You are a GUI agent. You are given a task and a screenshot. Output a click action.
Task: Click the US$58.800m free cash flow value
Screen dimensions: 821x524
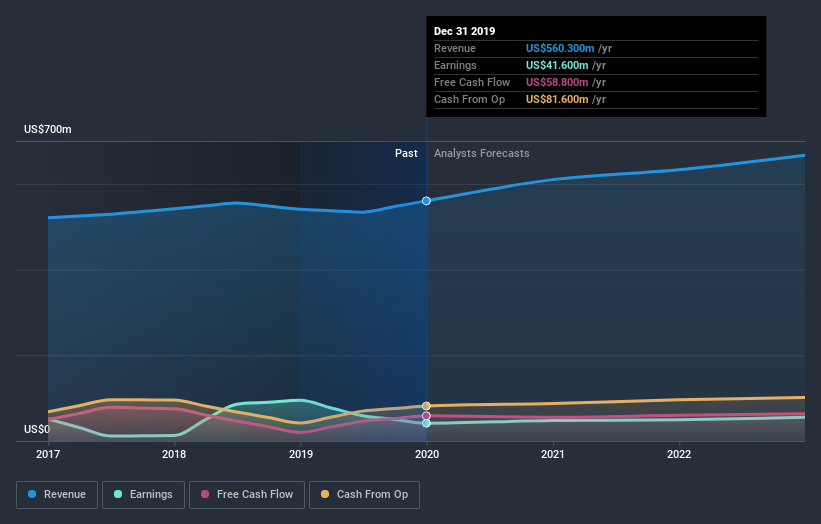[557, 82]
